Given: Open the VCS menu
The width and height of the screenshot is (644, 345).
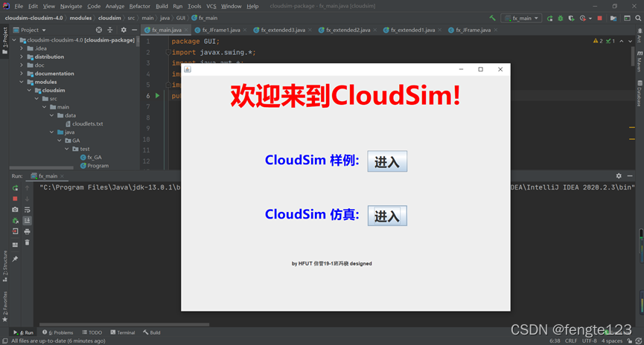Looking at the screenshot, I should click(211, 6).
